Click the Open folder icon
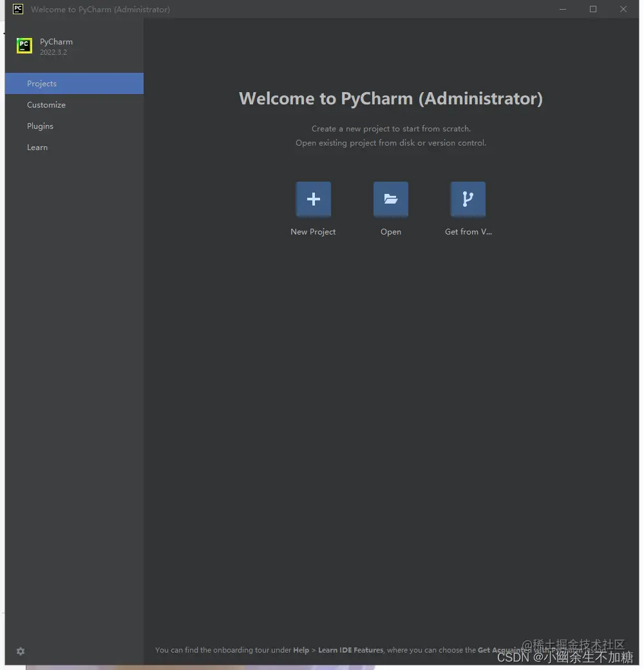644x670 pixels. click(x=391, y=199)
